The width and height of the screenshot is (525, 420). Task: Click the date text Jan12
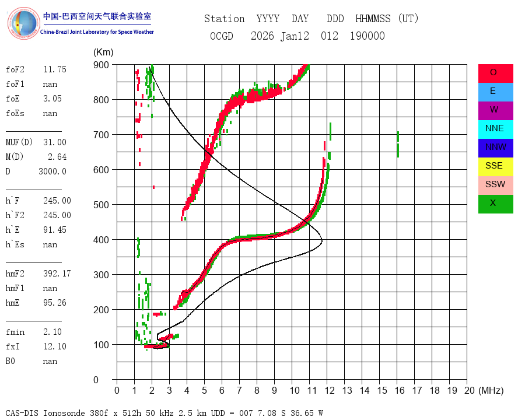pos(295,36)
